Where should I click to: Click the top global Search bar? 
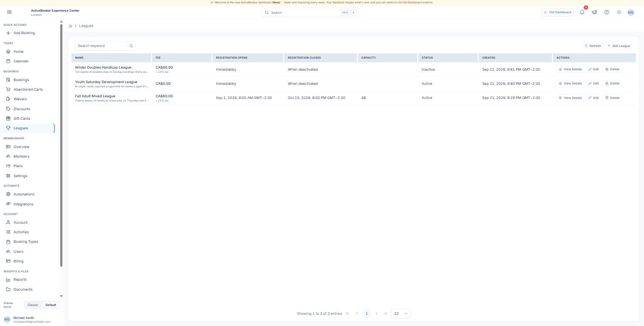(311, 12)
